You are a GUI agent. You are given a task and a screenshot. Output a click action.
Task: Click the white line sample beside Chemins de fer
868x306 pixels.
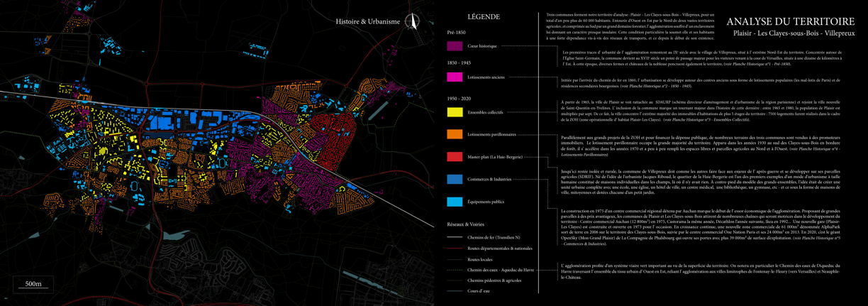point(455,237)
